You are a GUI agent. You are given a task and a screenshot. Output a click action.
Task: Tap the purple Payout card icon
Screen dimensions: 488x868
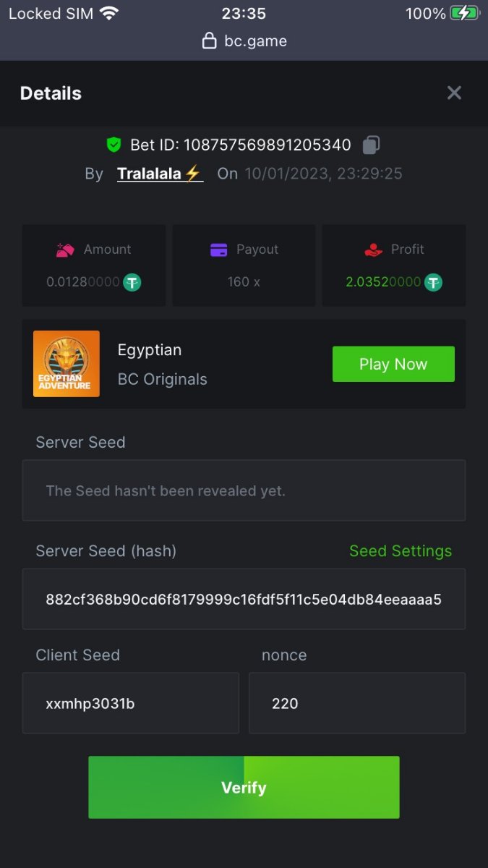click(218, 250)
